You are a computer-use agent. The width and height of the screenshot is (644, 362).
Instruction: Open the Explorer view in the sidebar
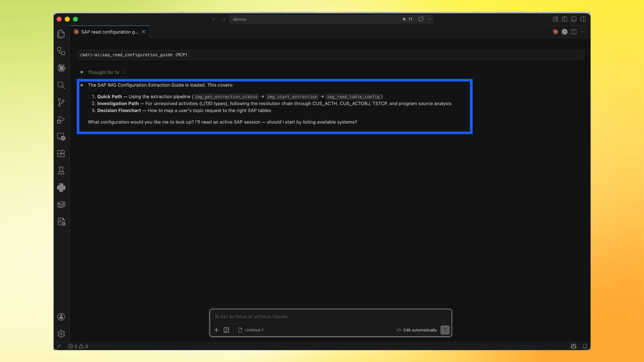(x=61, y=34)
